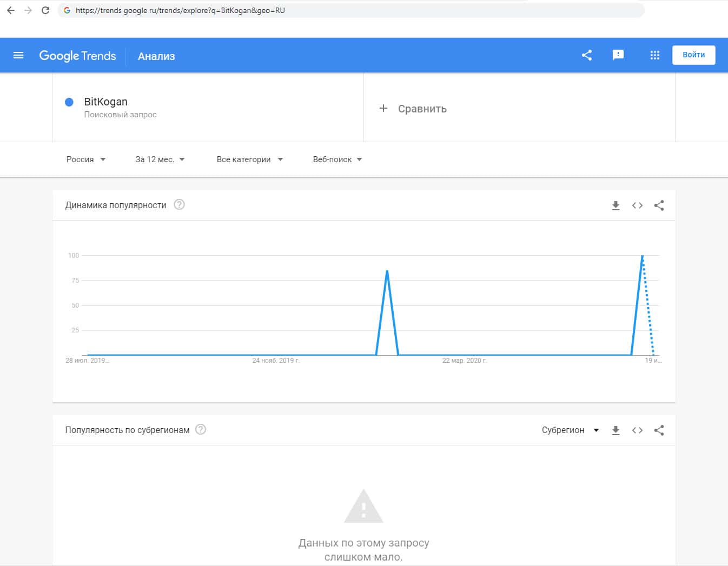Open the Россия region dropdown
728x566 pixels.
pyautogui.click(x=86, y=159)
